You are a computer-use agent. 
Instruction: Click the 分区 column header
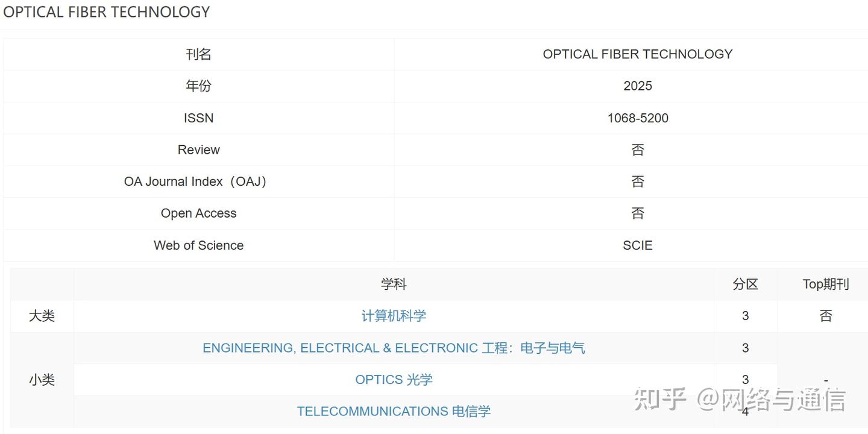click(746, 285)
